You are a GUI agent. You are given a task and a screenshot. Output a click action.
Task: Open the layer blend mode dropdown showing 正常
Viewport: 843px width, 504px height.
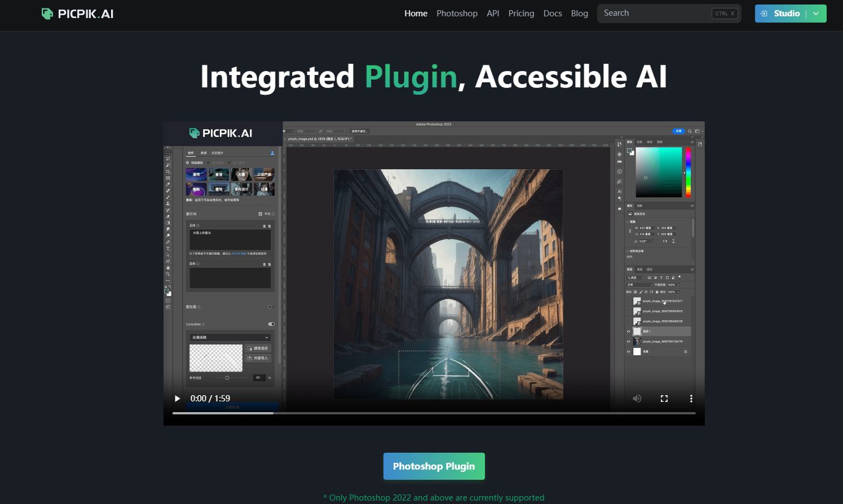point(639,285)
